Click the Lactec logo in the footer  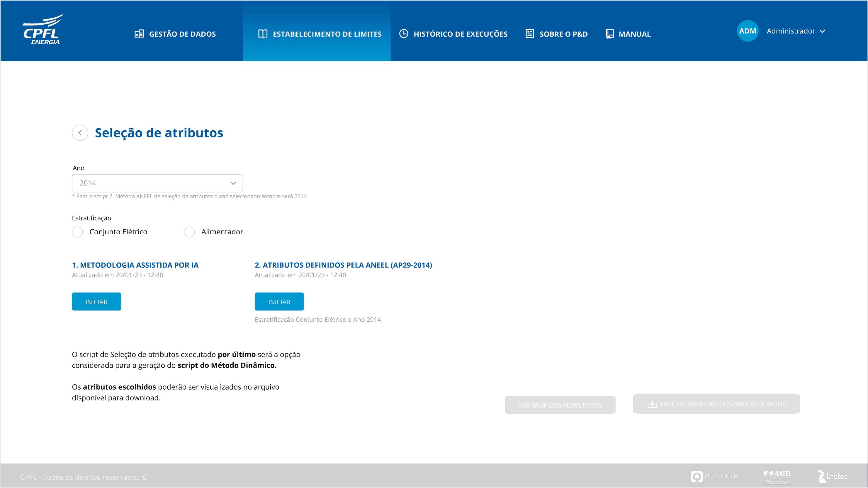(x=832, y=476)
